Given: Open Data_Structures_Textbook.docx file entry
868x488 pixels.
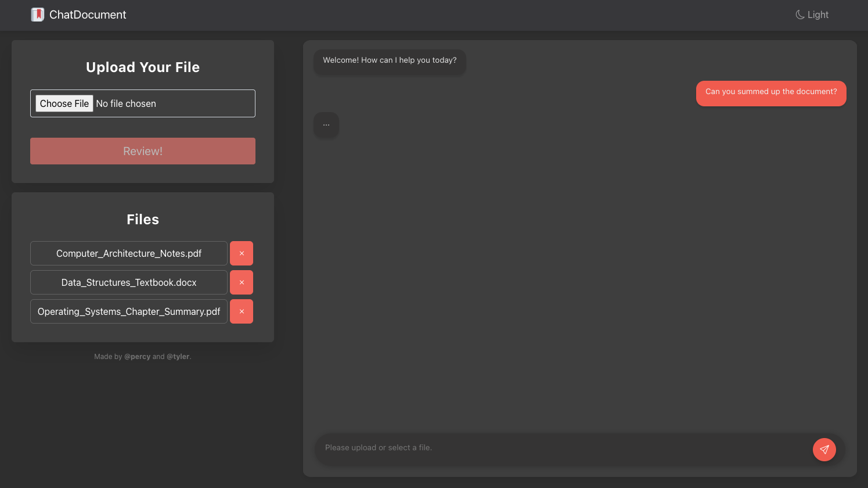Looking at the screenshot, I should pos(129,282).
